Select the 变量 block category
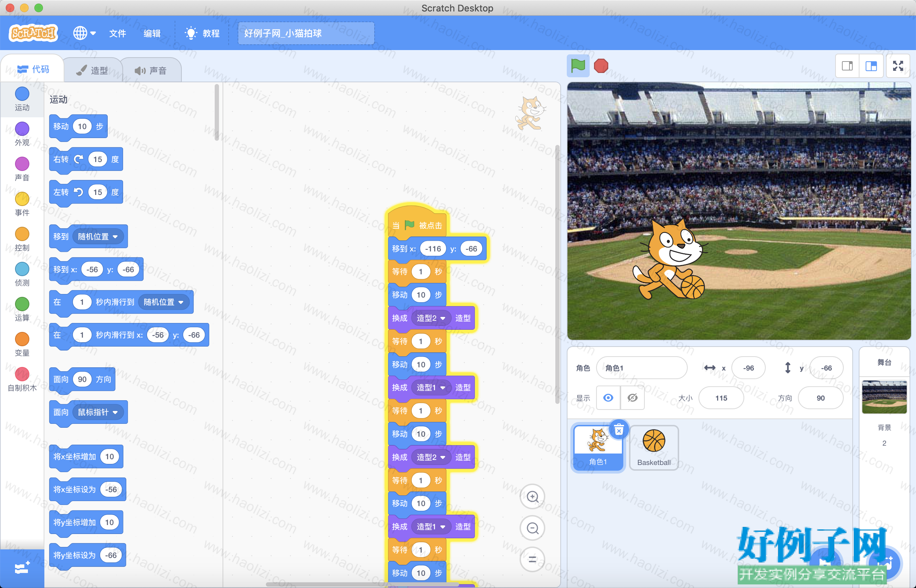 pyautogui.click(x=22, y=344)
